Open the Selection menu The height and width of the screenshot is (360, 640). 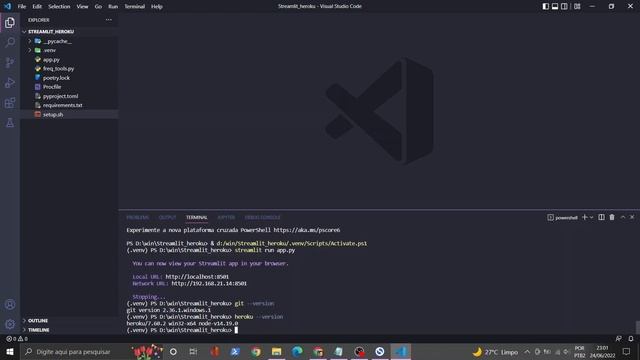pyautogui.click(x=59, y=7)
